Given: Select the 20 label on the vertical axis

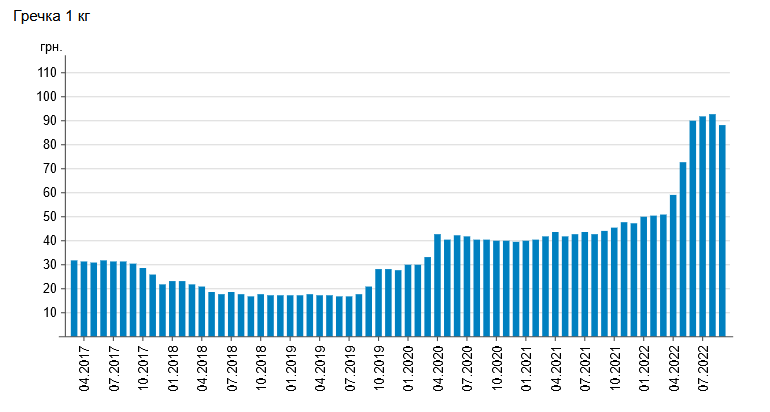Looking at the screenshot, I should click(50, 289).
